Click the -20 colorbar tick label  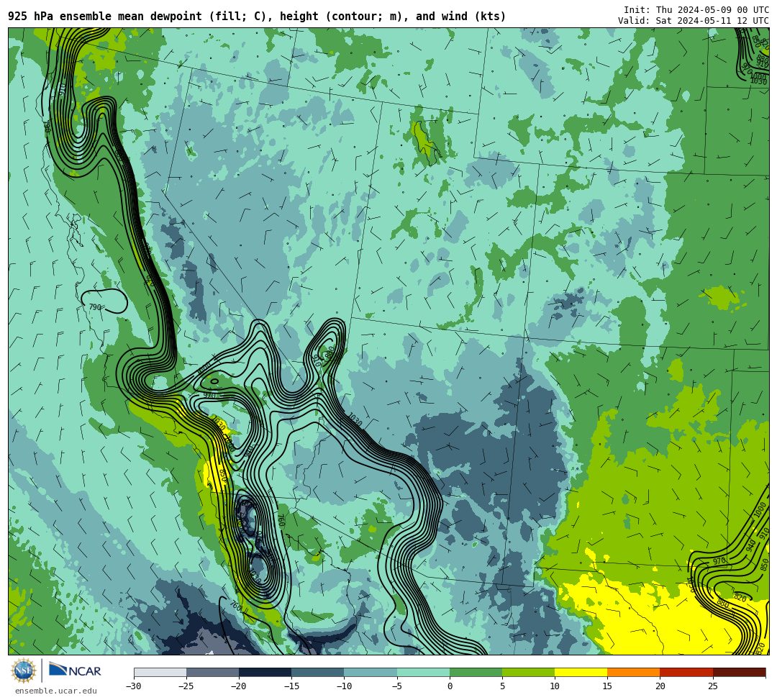click(239, 686)
